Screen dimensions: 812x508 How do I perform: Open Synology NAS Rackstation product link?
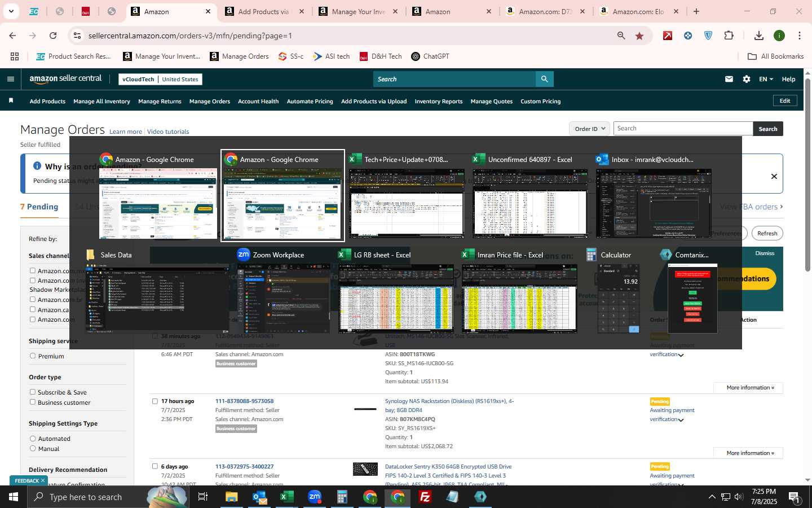449,405
